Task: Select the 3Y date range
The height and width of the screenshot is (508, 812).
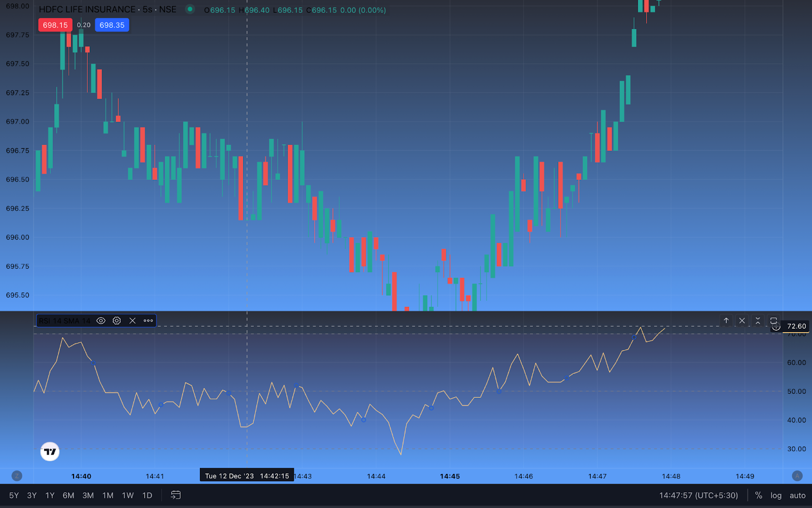Action: (32, 495)
